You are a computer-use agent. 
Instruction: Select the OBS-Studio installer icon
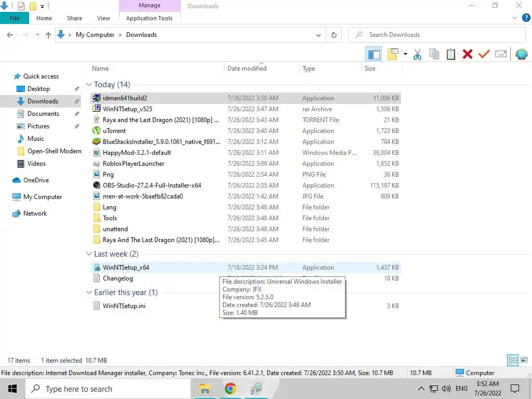(x=97, y=185)
